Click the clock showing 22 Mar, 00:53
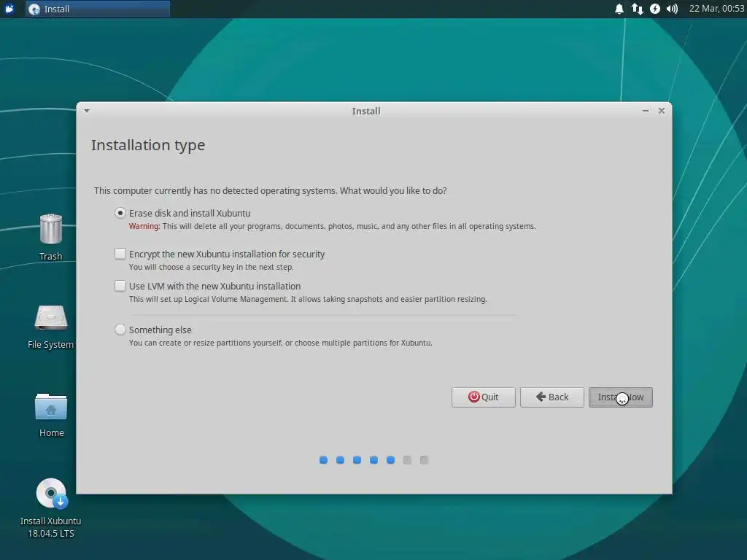This screenshot has height=560, width=747. tap(716, 9)
